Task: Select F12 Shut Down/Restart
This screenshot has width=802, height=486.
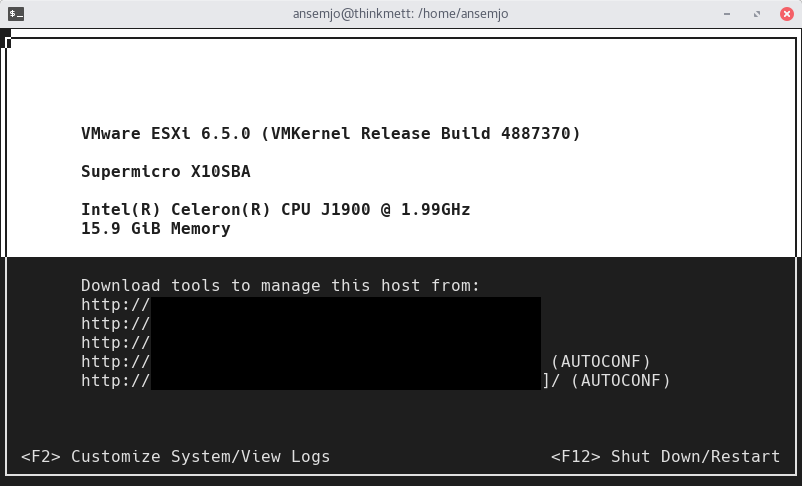Action: 665,456
